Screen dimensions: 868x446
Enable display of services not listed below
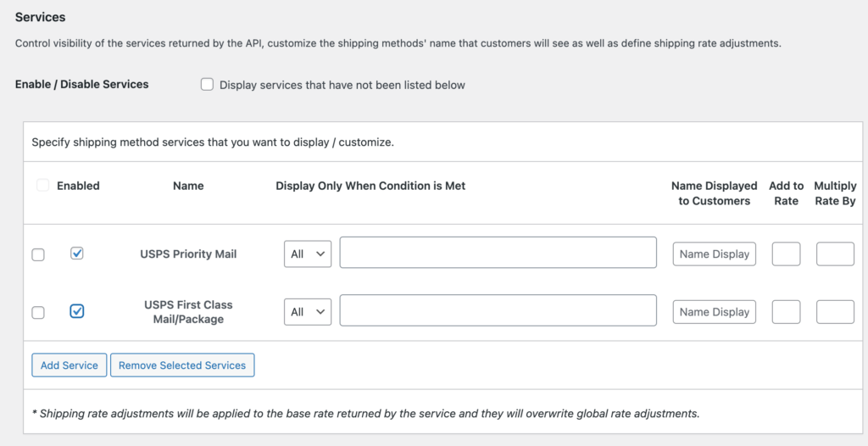click(x=207, y=85)
